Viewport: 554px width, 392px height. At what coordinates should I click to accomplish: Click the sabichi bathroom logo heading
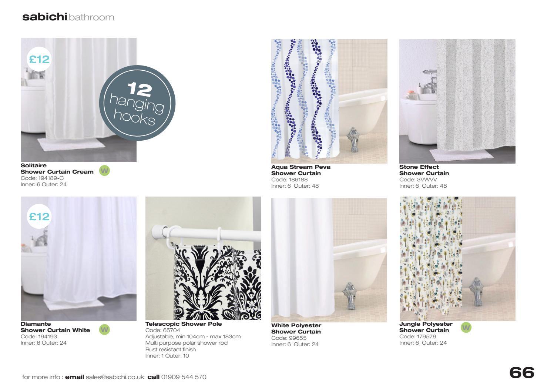tap(68, 17)
